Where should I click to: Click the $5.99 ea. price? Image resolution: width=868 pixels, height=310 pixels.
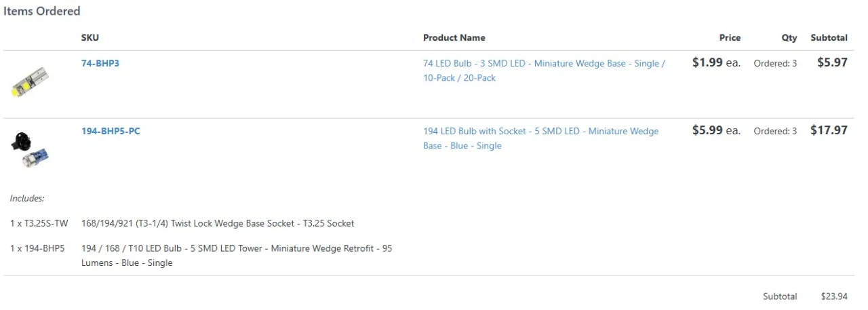[716, 131]
